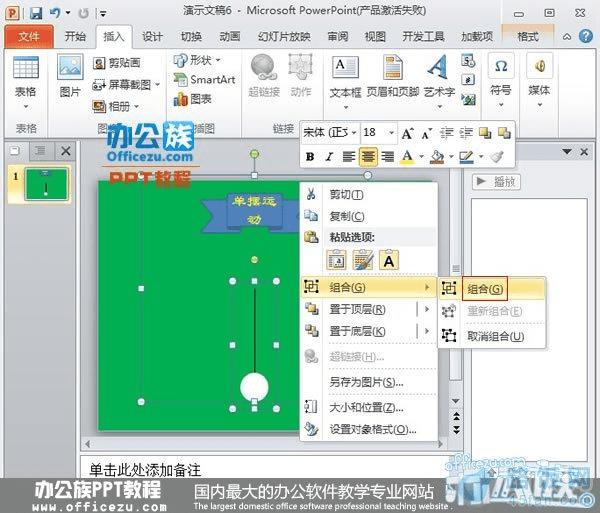Open 设置对象格式(O)... from the context menu
600x513 pixels.
tap(369, 430)
